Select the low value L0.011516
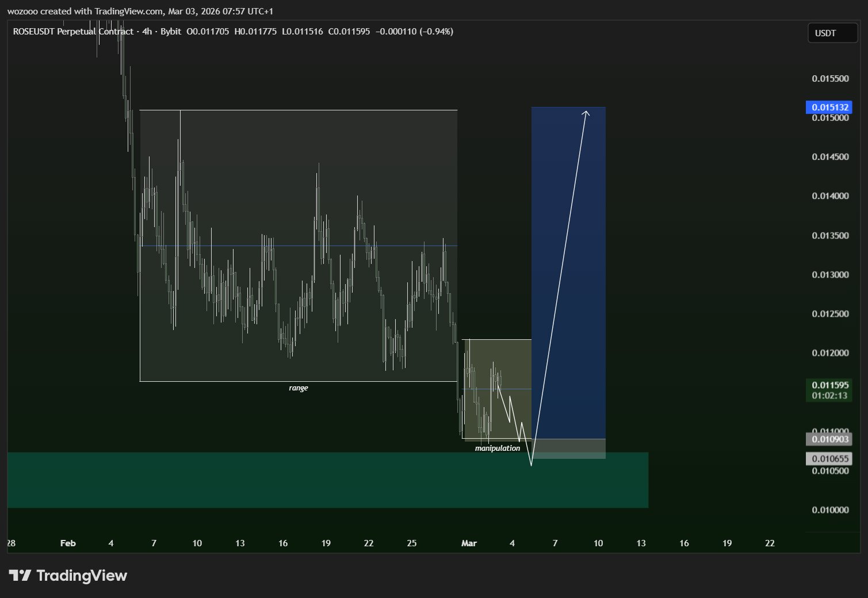Viewport: 868px width, 598px height. pyautogui.click(x=303, y=32)
